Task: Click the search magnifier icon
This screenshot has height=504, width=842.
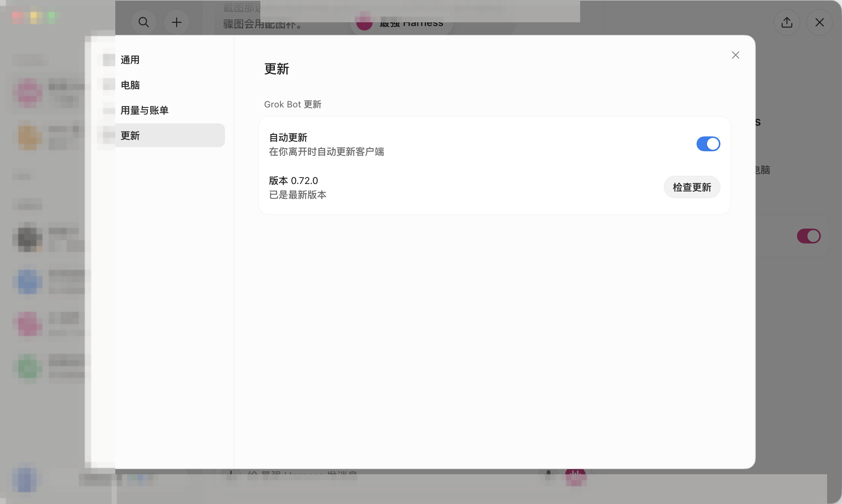Action: click(144, 22)
